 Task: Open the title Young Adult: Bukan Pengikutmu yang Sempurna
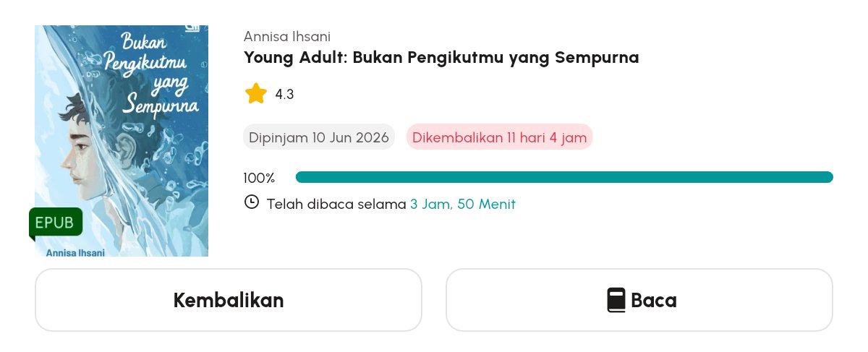point(441,58)
